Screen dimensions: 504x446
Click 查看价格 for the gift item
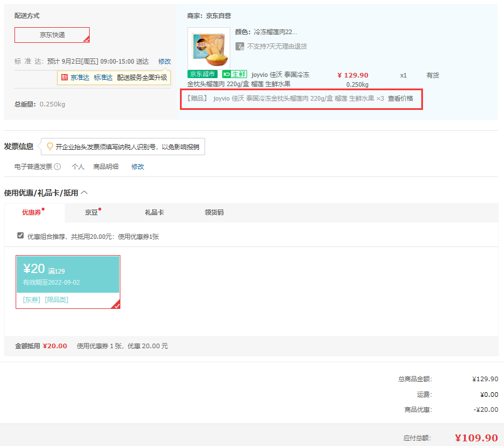pos(400,99)
